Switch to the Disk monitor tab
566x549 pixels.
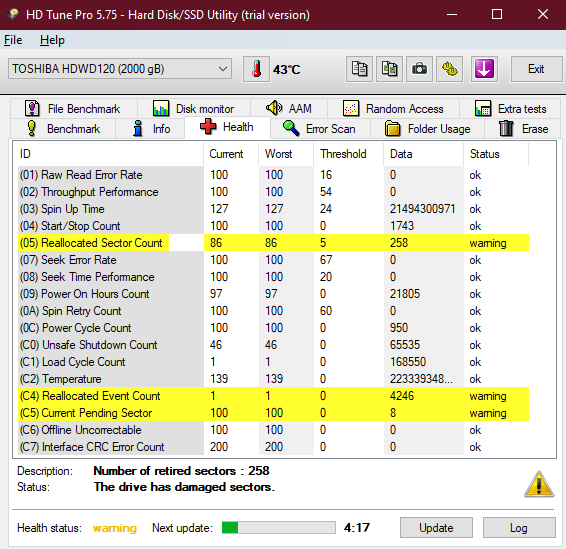pos(194,109)
